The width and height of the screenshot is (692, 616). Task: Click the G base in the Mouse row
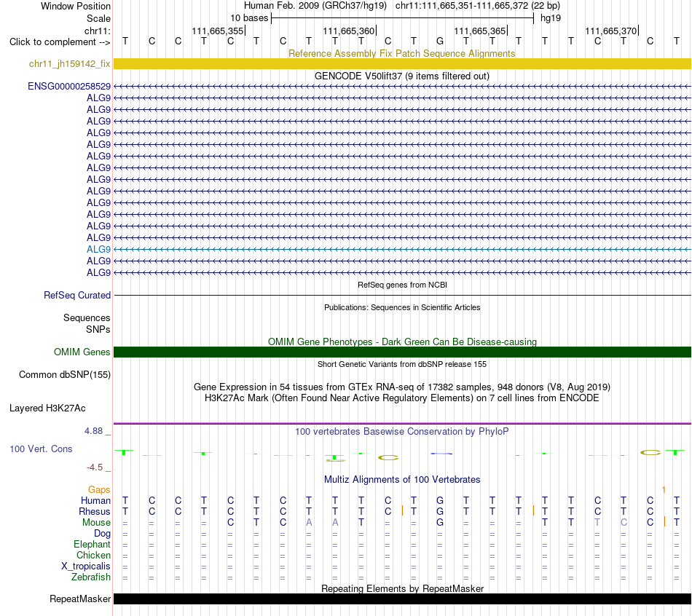(439, 523)
